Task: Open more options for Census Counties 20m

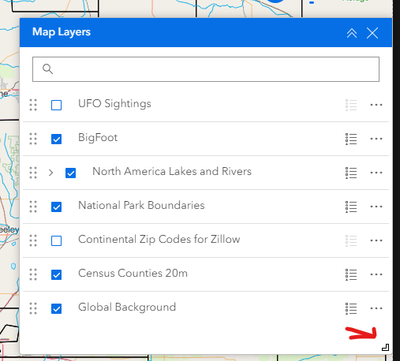Action: coord(376,275)
